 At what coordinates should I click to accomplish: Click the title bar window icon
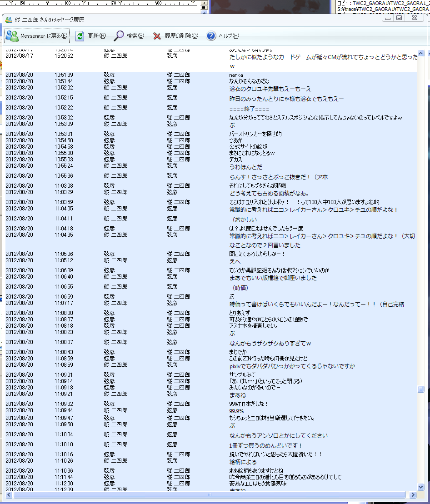9,20
